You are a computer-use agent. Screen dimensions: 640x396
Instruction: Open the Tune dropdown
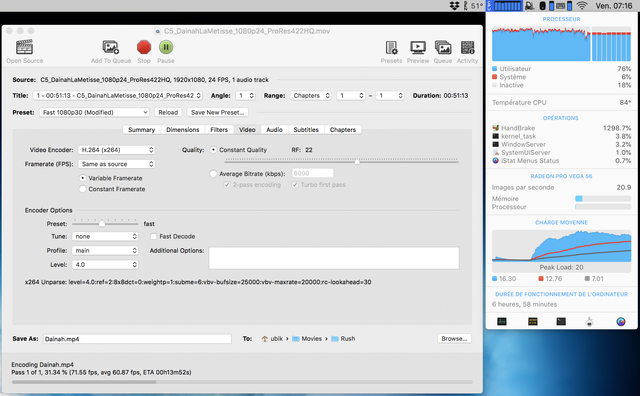105,236
